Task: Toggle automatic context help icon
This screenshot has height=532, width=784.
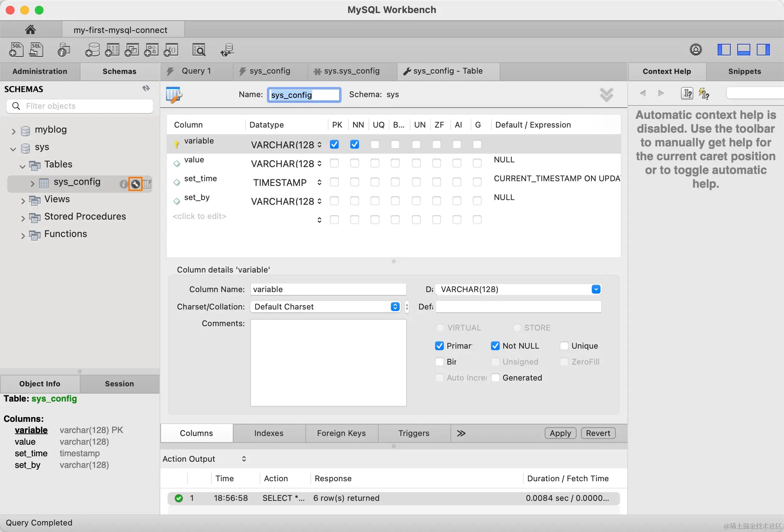Action: tap(704, 93)
